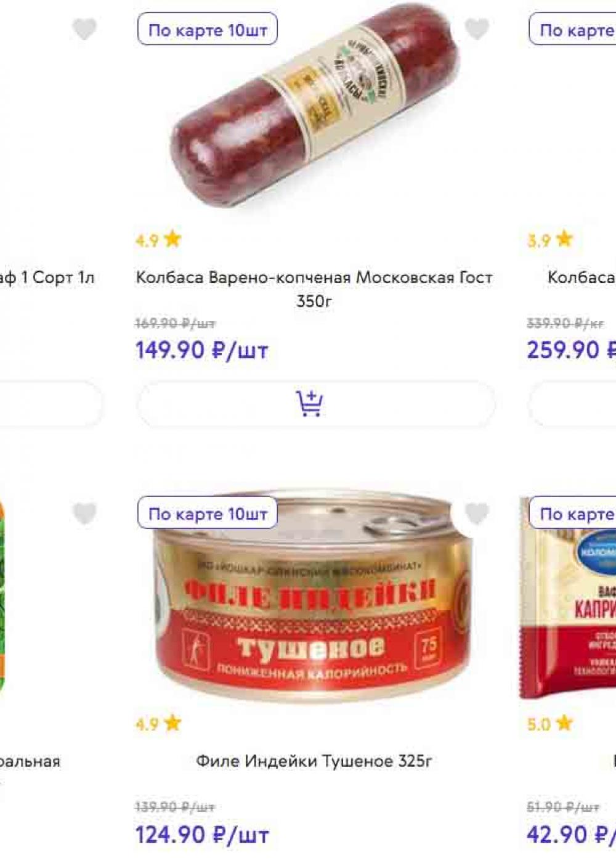Toggle heart icon on bottom-left product card

84,513
